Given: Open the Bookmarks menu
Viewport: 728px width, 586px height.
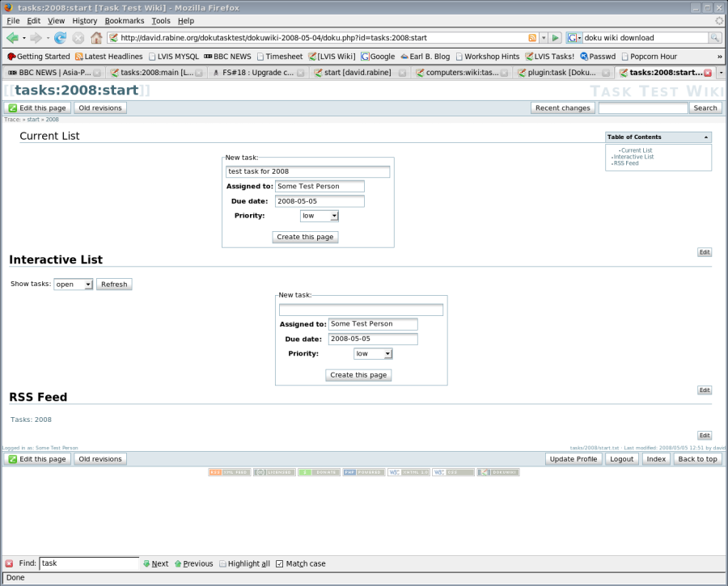Looking at the screenshot, I should tap(125, 20).
